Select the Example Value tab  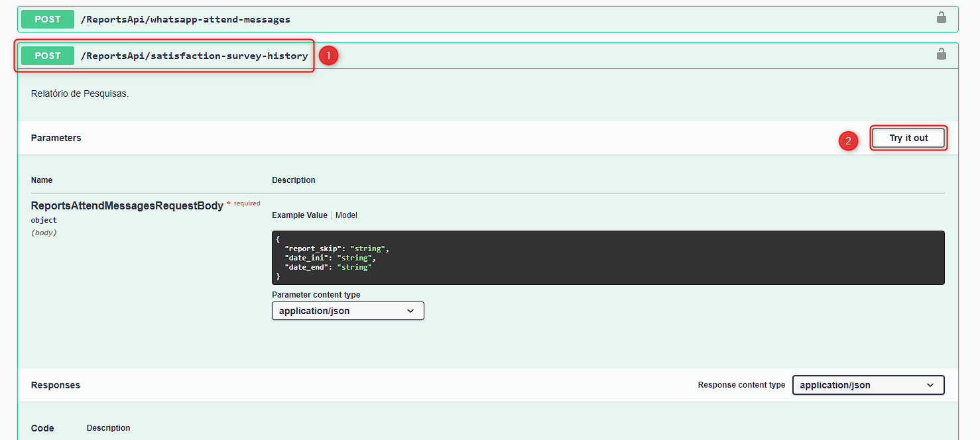(300, 215)
